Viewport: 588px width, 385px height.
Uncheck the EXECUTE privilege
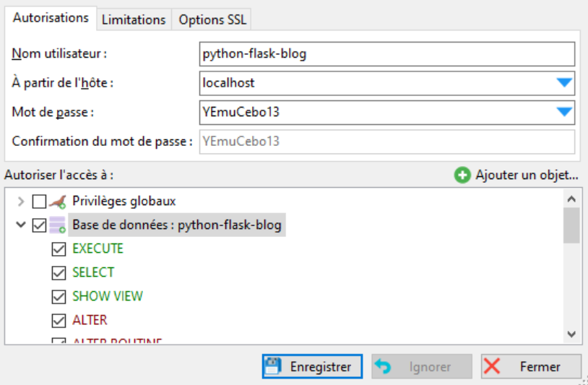pyautogui.click(x=59, y=249)
